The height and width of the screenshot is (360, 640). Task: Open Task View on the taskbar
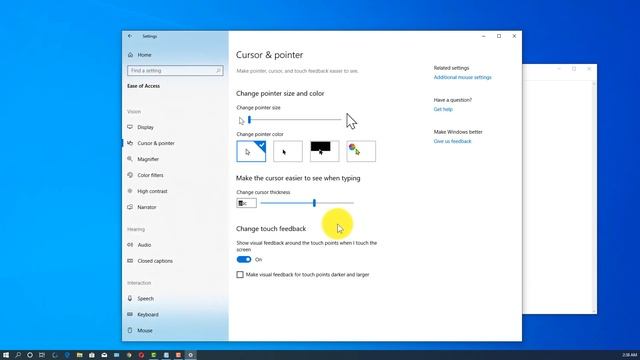42,355
